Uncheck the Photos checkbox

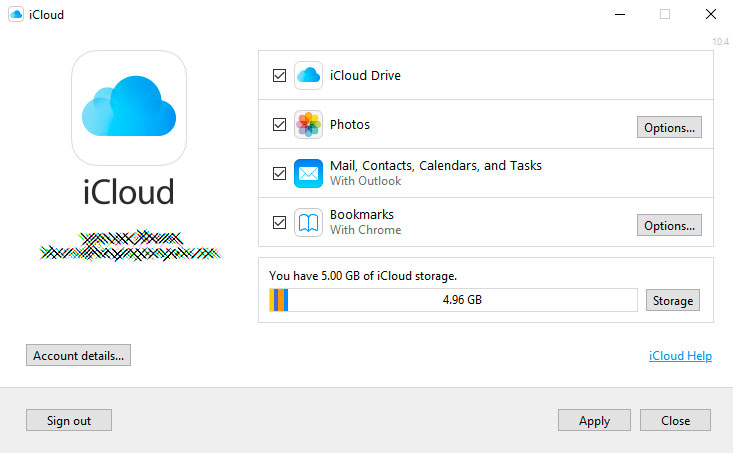280,124
